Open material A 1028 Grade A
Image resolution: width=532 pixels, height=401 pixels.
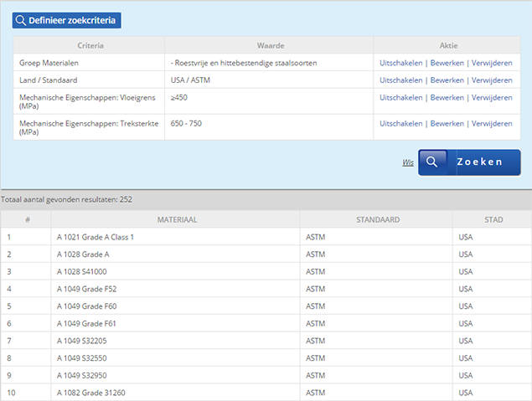(83, 254)
